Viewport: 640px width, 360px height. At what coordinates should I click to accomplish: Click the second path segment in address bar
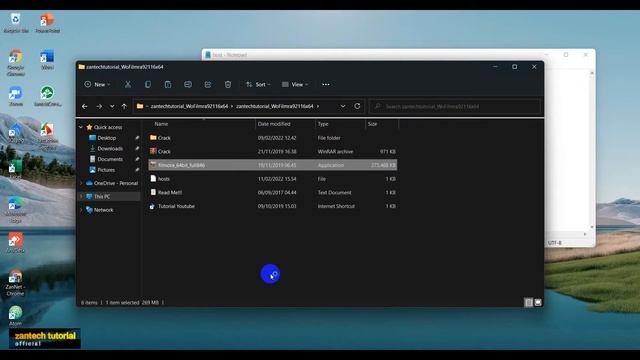tap(275, 107)
